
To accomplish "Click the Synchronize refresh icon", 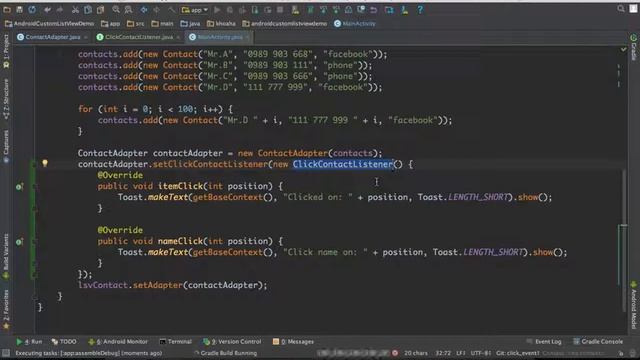I will [x=32, y=9].
